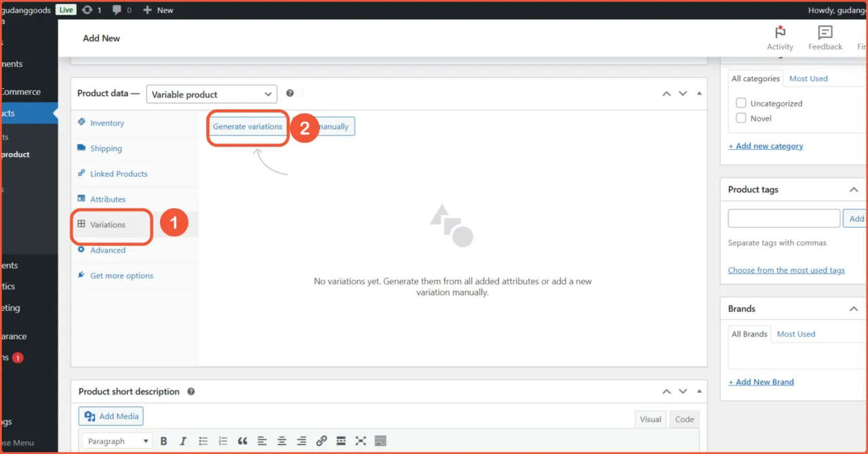868x454 pixels.
Task: Open the Add new category link
Action: pos(766,146)
